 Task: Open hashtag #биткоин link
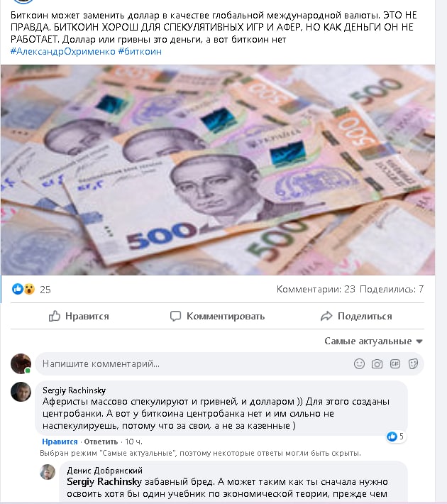[140, 51]
